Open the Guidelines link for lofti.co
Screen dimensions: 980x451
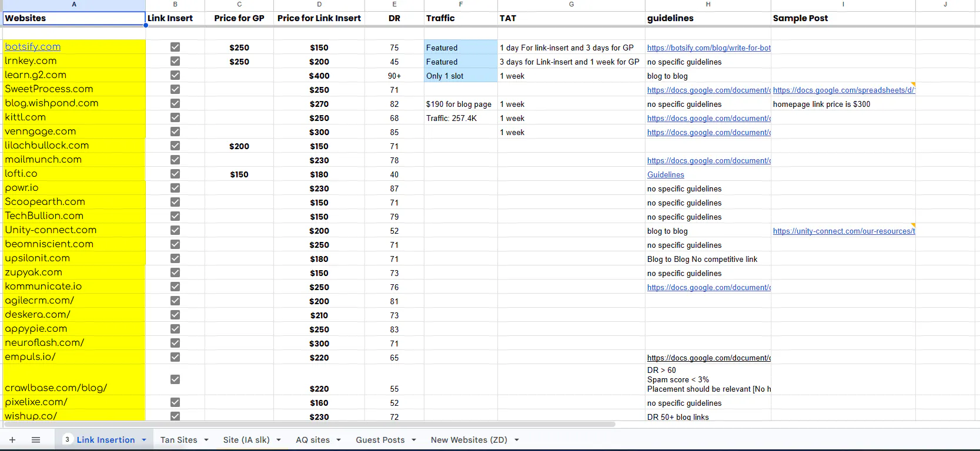(665, 174)
